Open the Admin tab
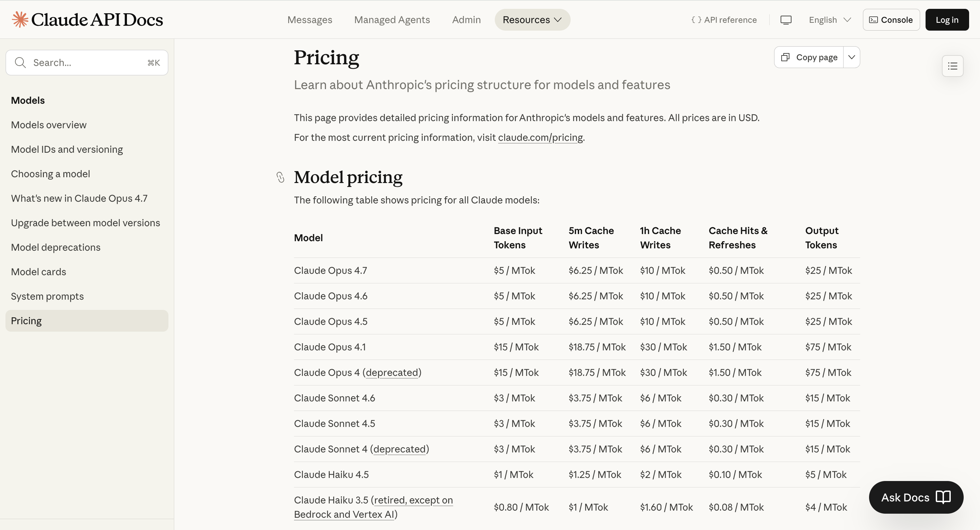 (x=467, y=20)
